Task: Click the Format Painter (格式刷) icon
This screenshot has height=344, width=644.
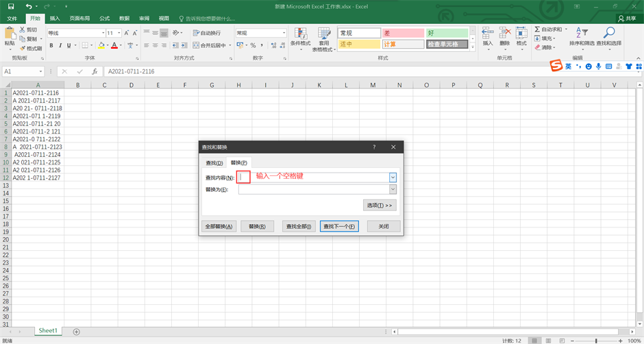Action: (22, 49)
